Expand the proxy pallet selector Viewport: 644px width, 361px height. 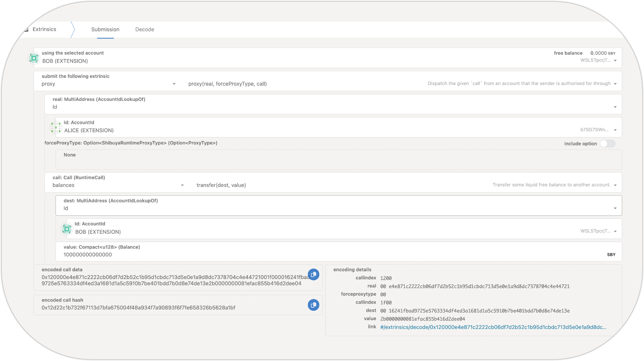[174, 84]
